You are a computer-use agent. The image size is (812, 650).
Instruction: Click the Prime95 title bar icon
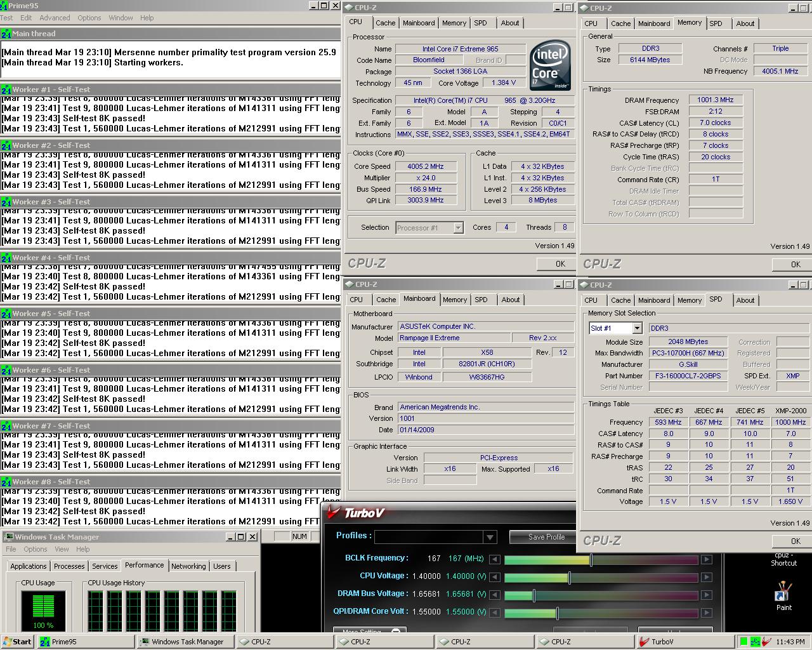tap(3, 5)
